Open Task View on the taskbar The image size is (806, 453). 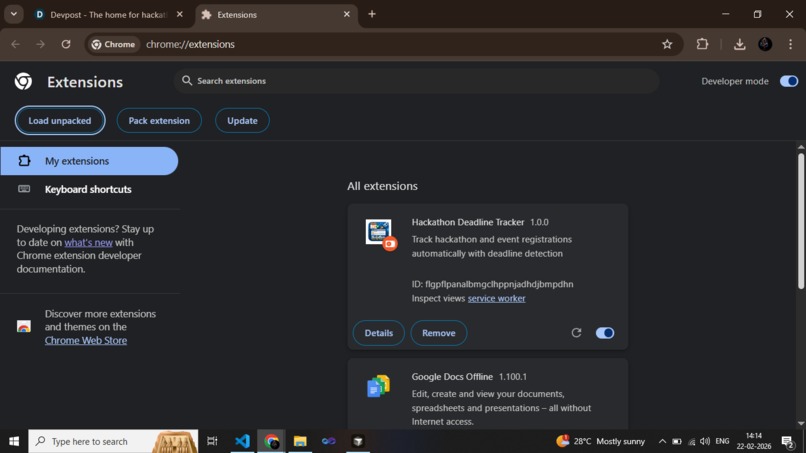click(212, 441)
